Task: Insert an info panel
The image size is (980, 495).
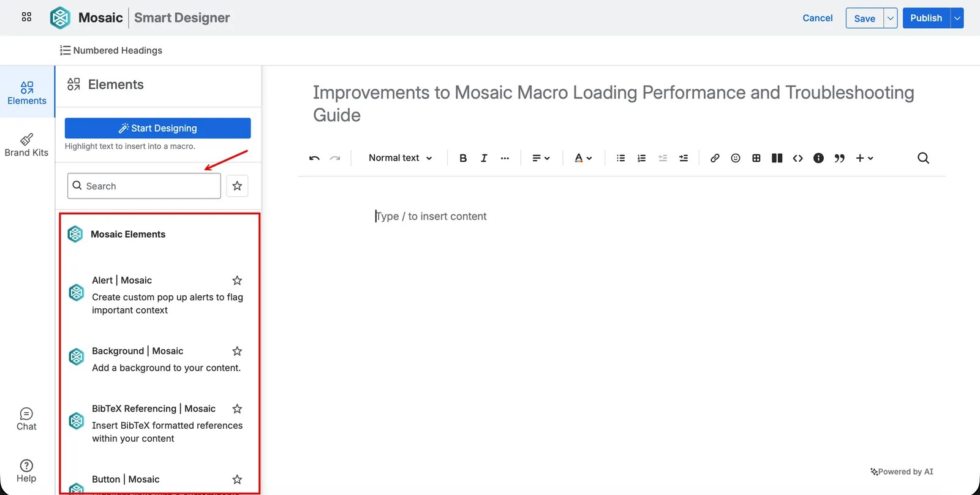Action: 818,158
